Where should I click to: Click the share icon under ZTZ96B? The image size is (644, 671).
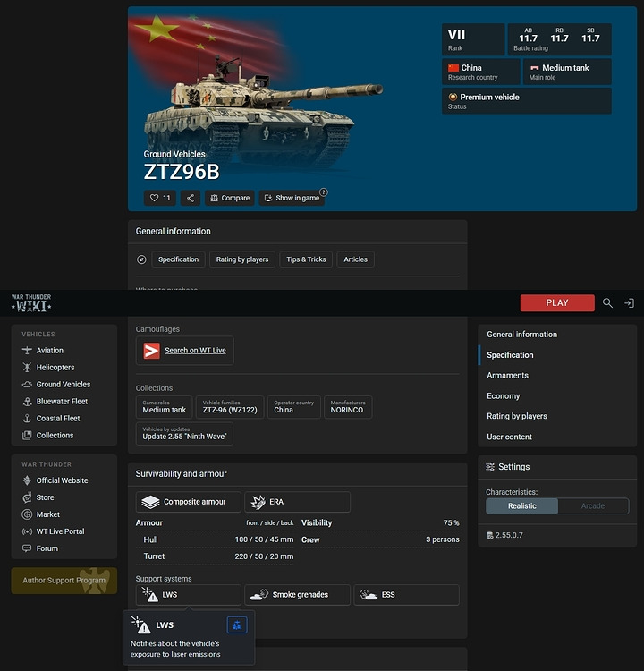click(x=190, y=198)
